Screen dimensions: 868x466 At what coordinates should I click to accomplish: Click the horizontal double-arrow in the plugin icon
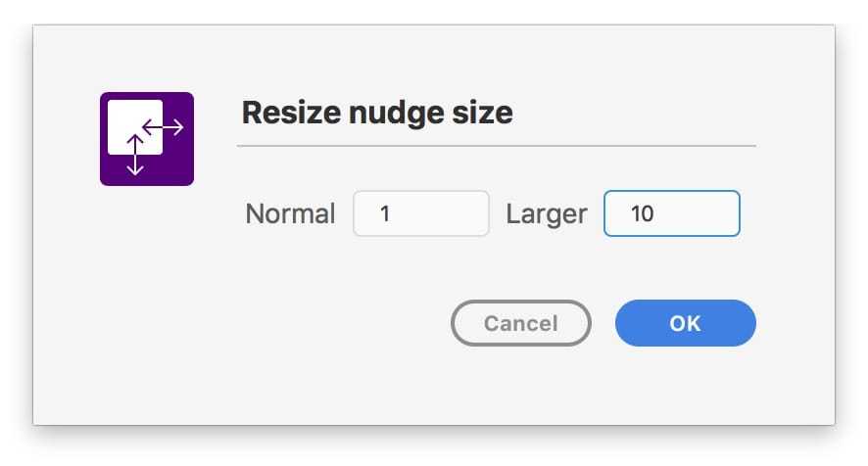[x=163, y=126]
